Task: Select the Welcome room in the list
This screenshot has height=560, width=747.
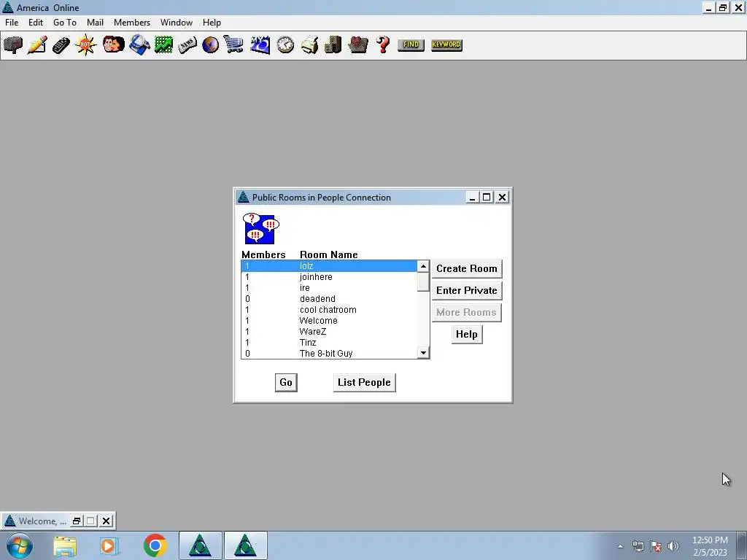Action: point(329,321)
